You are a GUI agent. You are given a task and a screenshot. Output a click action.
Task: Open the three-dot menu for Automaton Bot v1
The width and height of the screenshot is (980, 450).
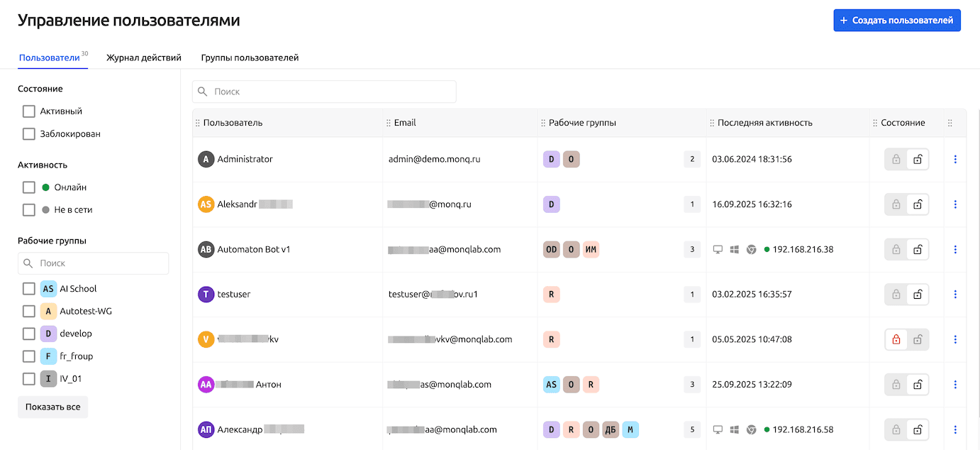(955, 250)
